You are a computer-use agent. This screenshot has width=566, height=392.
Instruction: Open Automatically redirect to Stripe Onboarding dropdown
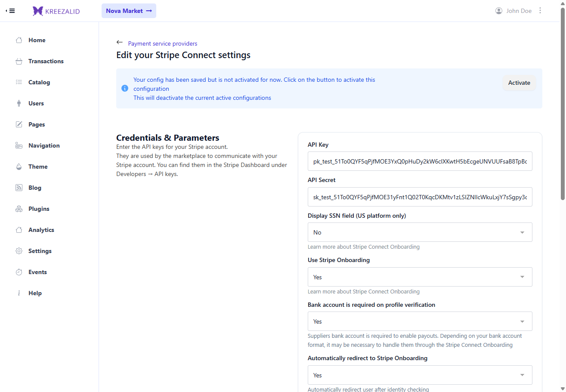[420, 375]
